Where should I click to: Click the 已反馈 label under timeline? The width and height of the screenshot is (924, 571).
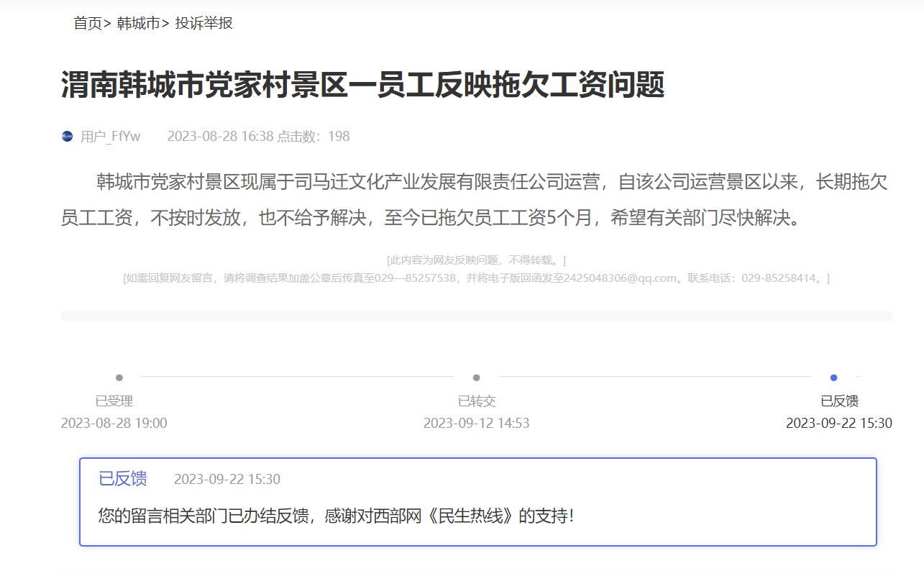coord(839,401)
